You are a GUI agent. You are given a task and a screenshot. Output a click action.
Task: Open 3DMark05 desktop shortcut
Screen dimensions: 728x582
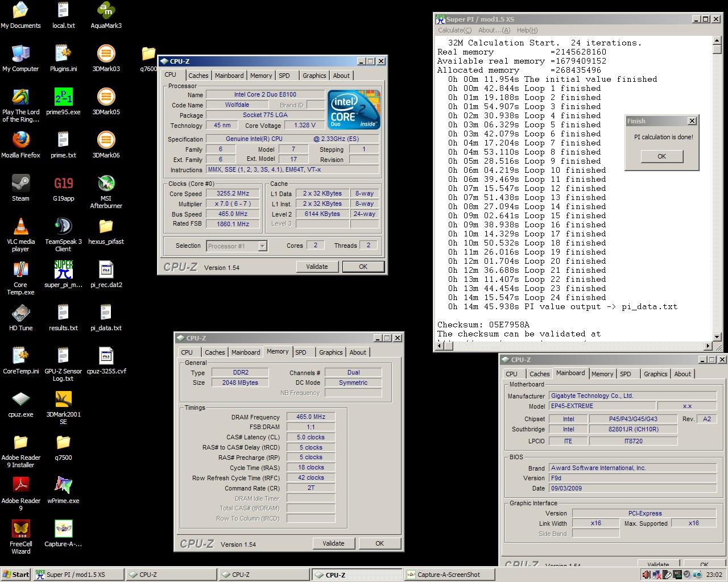click(106, 102)
